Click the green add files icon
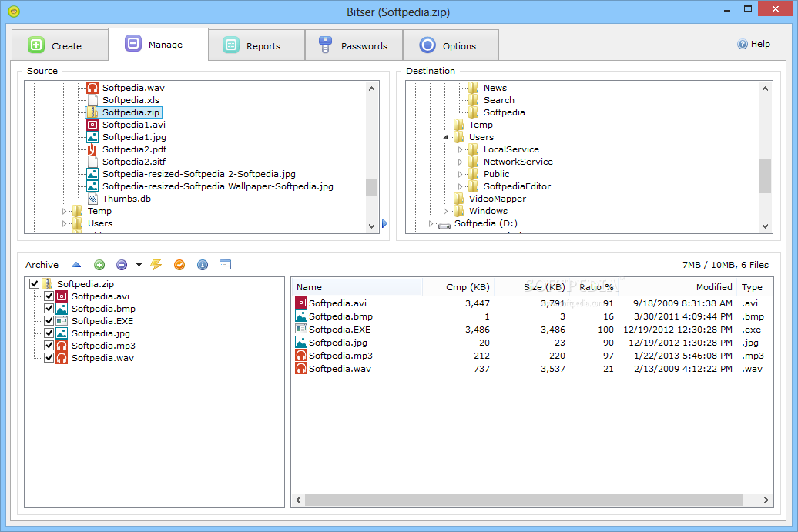 [99, 265]
